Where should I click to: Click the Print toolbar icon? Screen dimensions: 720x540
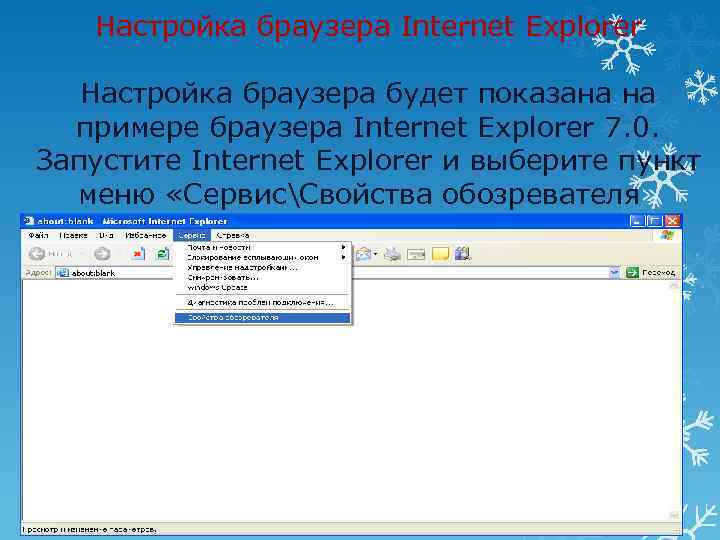click(x=393, y=254)
